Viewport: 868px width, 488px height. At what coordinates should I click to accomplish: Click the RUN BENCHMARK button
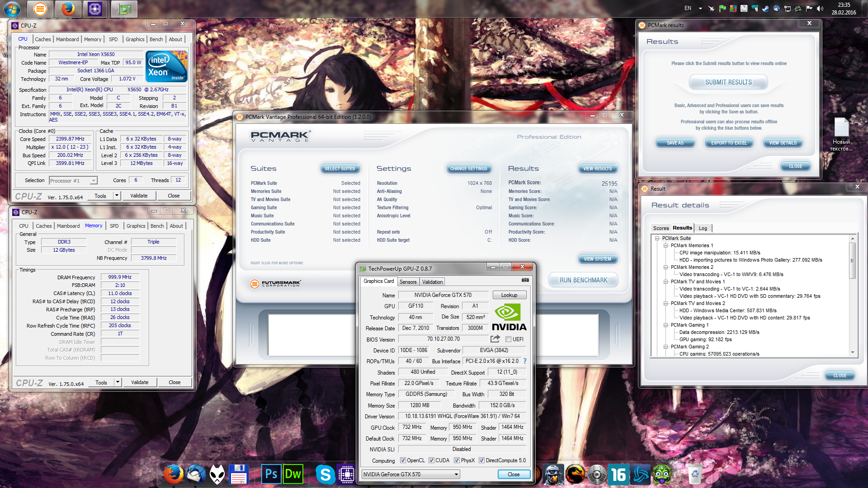583,280
